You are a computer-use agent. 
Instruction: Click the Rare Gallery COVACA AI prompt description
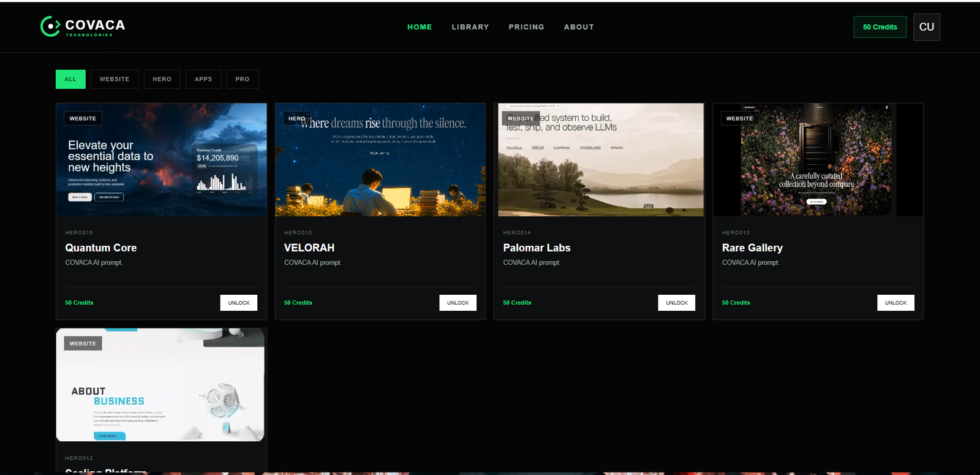click(751, 262)
